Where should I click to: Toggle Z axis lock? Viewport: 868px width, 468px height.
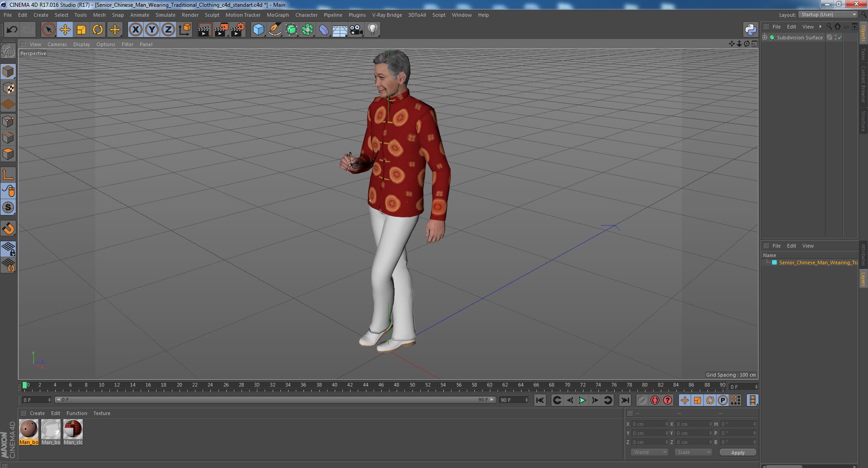pos(168,30)
